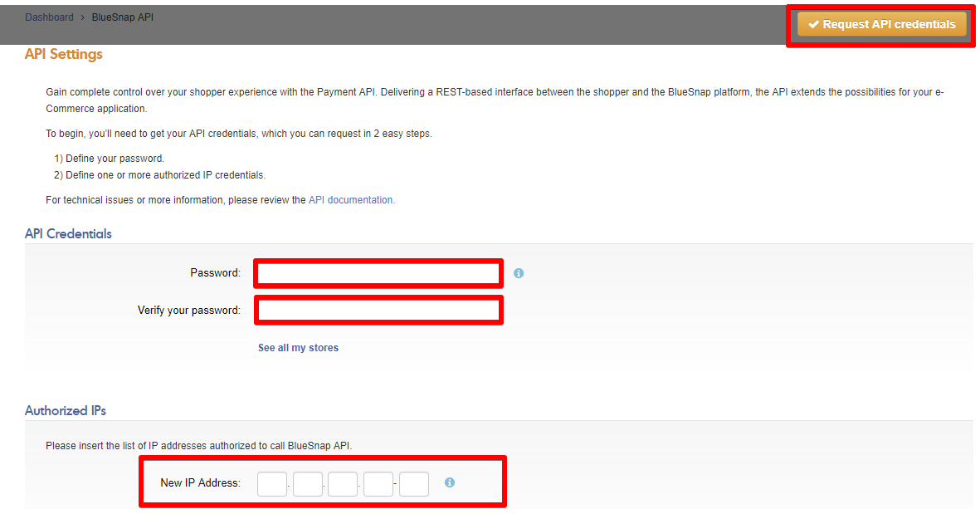
Task: Show info tooltip next to Password field
Action: [x=519, y=273]
